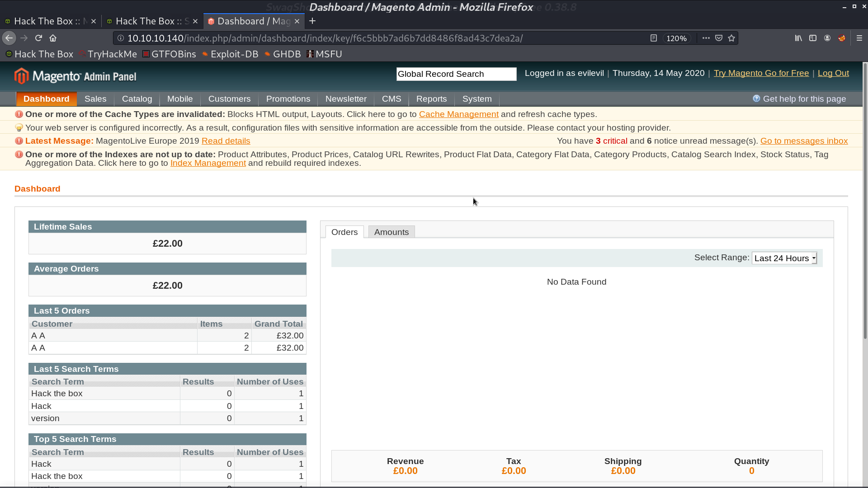Open Firefox hamburger menu
Screen dimensions: 868x488
click(x=859, y=38)
